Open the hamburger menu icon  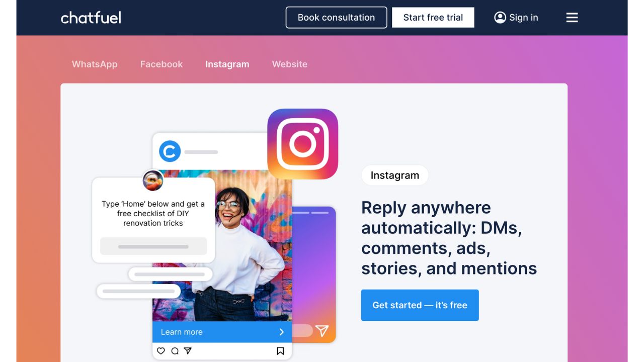572,18
